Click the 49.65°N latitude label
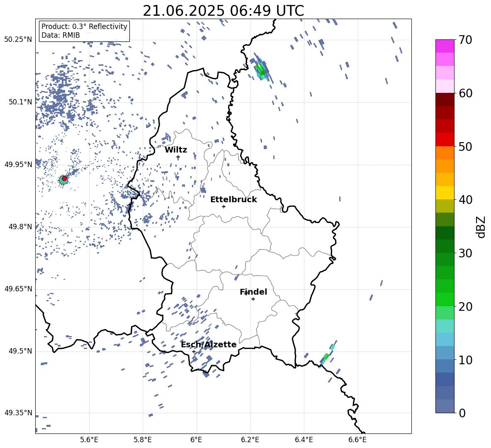Viewport: 491px width, 448px height. [x=18, y=289]
